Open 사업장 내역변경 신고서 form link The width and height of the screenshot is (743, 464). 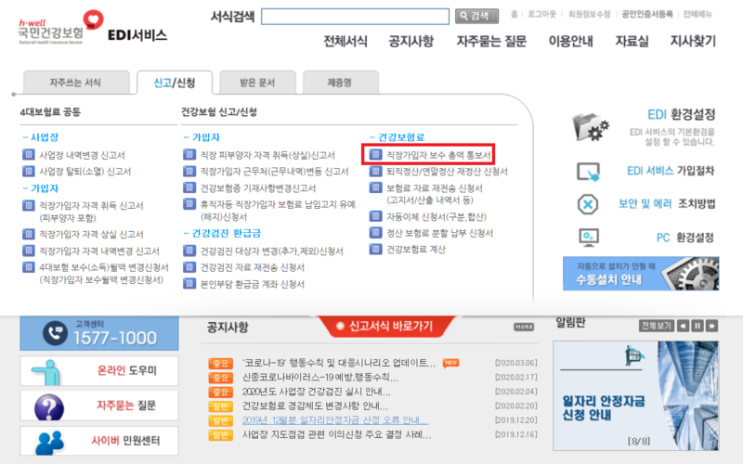82,155
